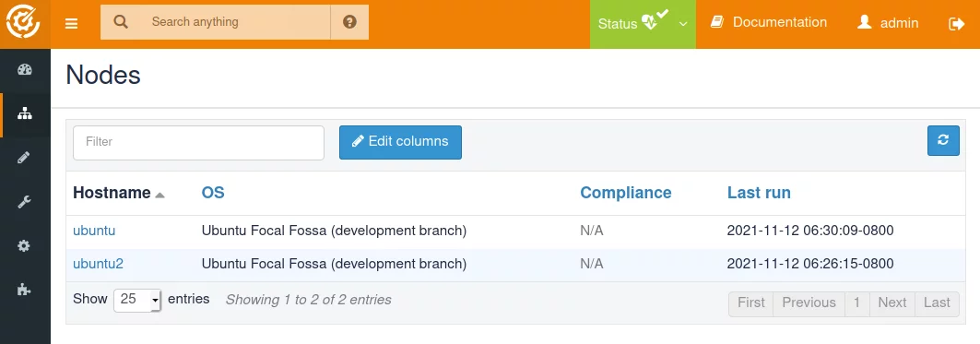The image size is (980, 344).
Task: Toggle the hamburger sidebar menu
Action: (x=72, y=24)
